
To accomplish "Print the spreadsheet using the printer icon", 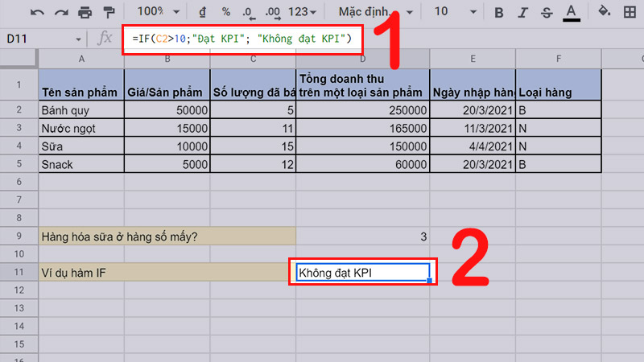I will [x=85, y=13].
